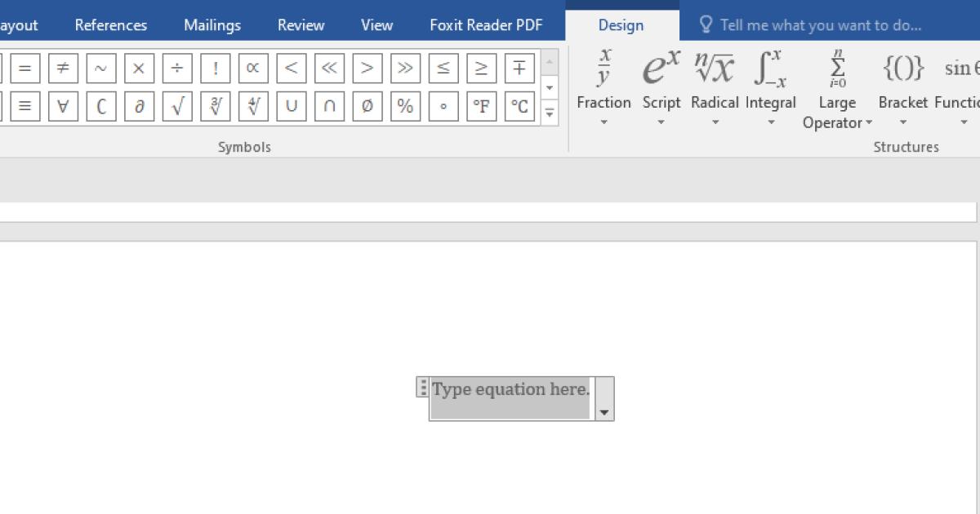Insert the greater-than-or-equal-to symbol
Screen dimensions: 980x514
[x=481, y=68]
